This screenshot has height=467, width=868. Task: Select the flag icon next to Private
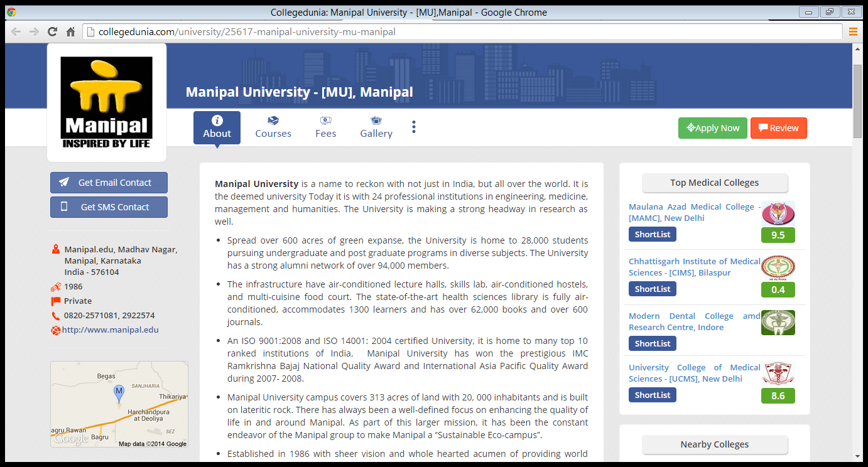[x=56, y=301]
